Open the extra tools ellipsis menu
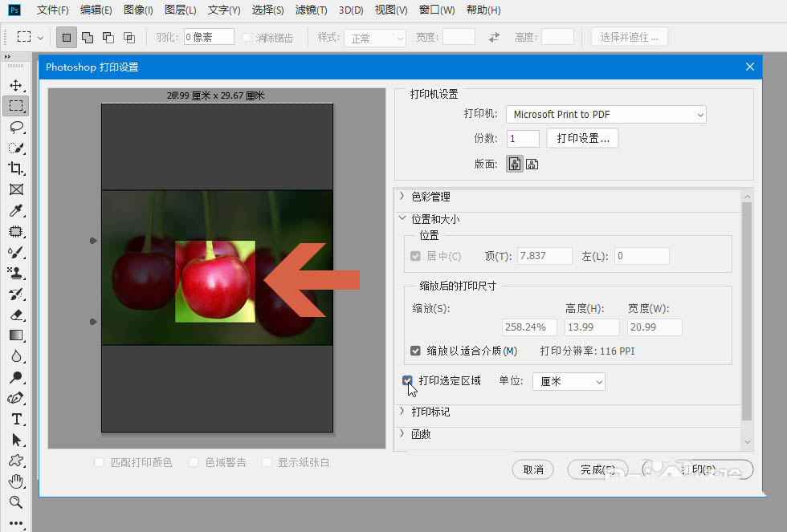787x532 pixels. coord(16,523)
